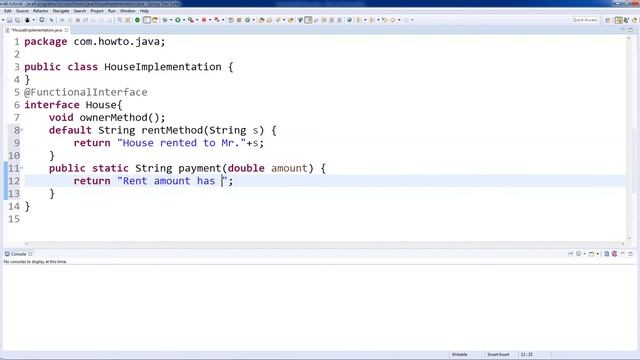640x360 pixels.
Task: Click the @FunctionalInterface annotation text
Action: click(x=86, y=92)
